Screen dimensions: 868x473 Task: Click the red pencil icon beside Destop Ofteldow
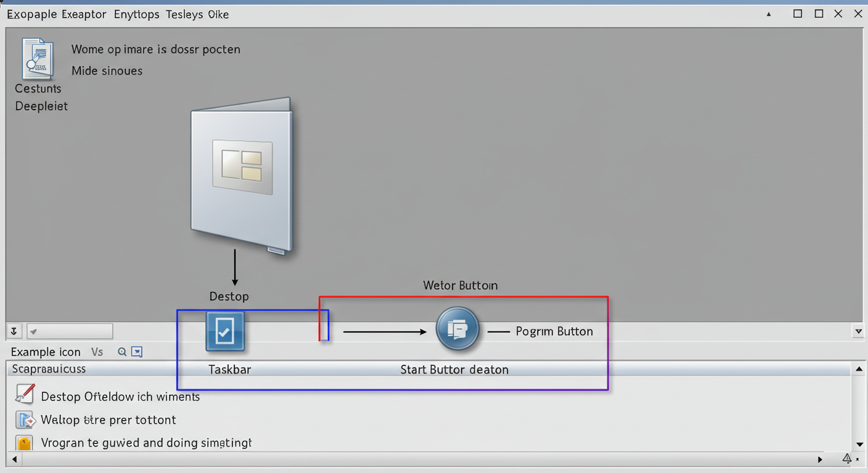click(25, 394)
